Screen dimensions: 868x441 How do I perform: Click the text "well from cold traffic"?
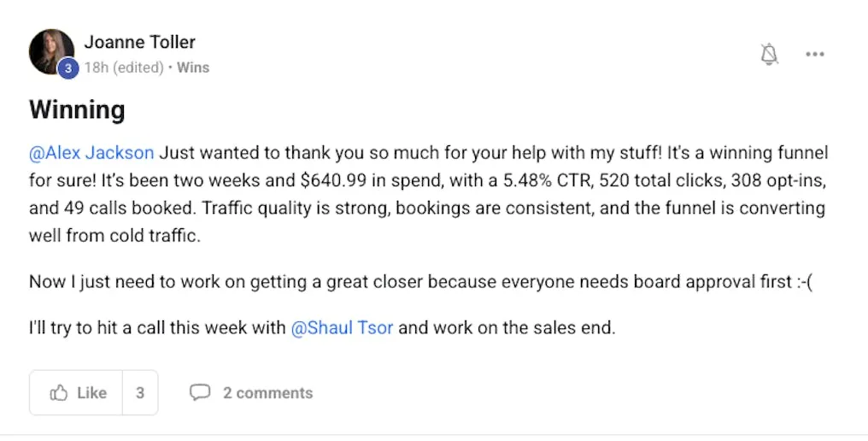[x=114, y=236]
